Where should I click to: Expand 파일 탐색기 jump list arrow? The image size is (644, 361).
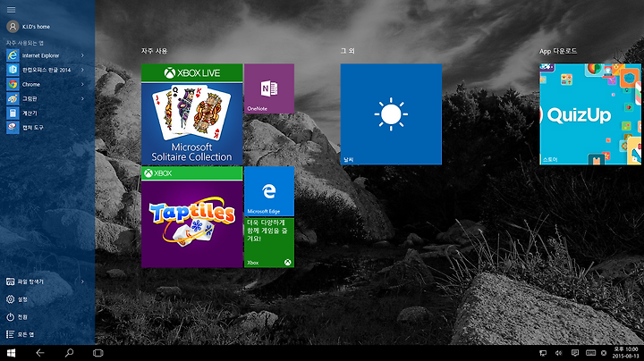pyautogui.click(x=82, y=281)
